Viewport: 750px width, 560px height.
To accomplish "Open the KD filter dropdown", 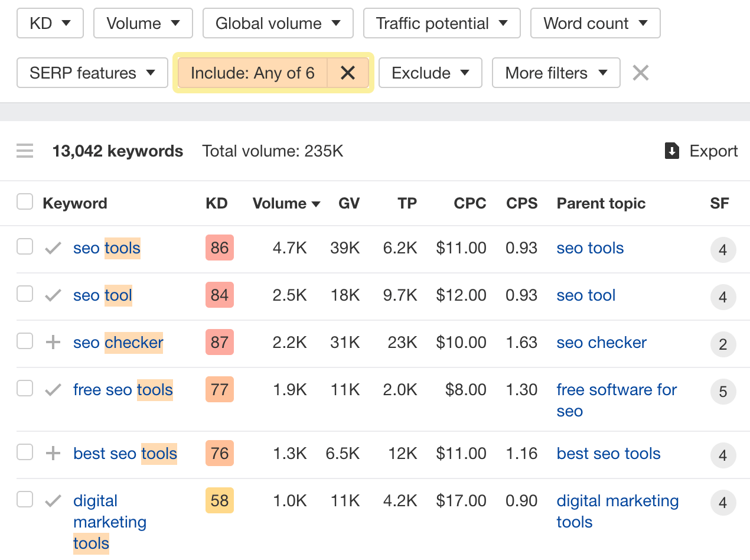I will point(50,23).
